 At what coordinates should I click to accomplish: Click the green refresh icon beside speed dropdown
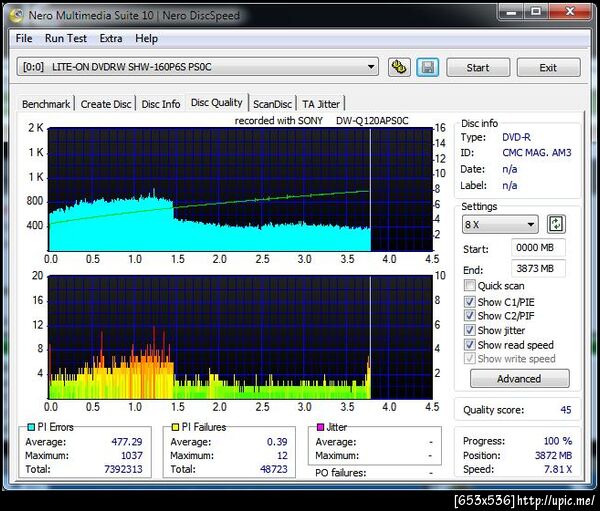[557, 224]
